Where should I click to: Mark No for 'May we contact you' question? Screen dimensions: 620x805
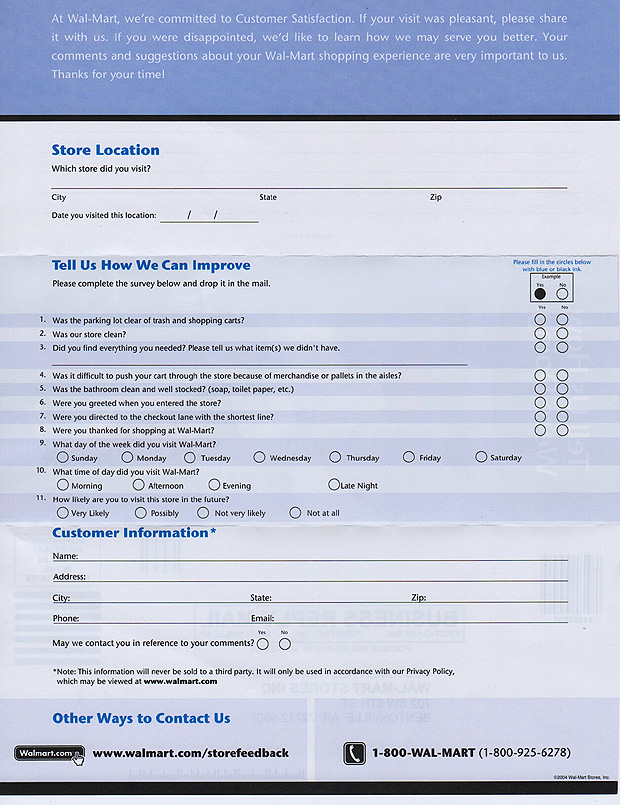(x=285, y=644)
